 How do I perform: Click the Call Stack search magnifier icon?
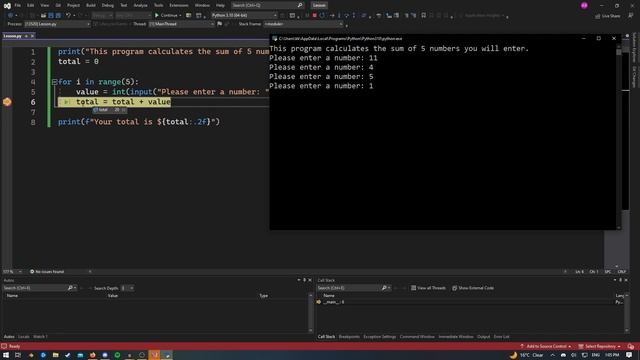pyautogui.click(x=384, y=288)
